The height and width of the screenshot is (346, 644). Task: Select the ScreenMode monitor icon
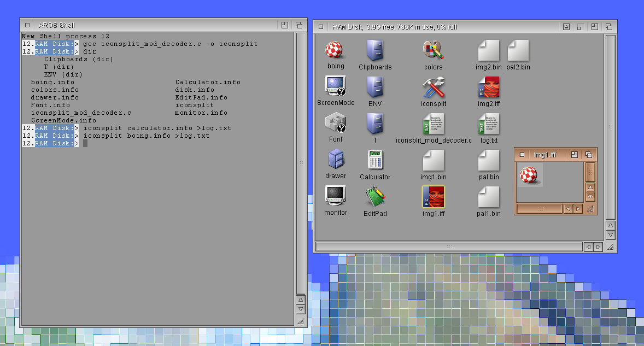(x=336, y=86)
